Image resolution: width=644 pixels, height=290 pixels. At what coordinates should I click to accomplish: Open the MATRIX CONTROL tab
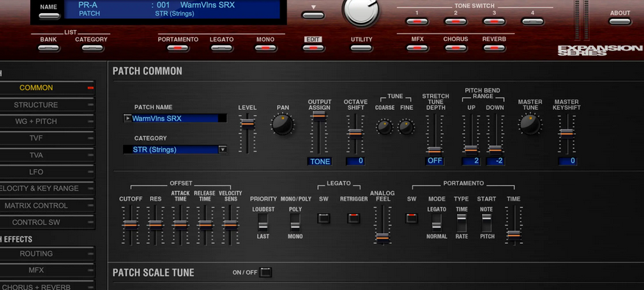point(47,205)
